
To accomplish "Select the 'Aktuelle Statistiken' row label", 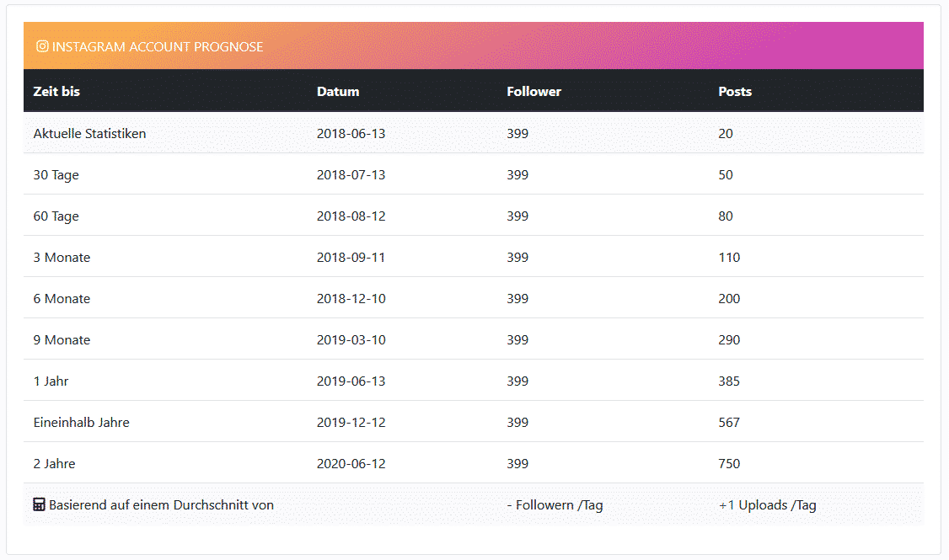I will coord(89,134).
